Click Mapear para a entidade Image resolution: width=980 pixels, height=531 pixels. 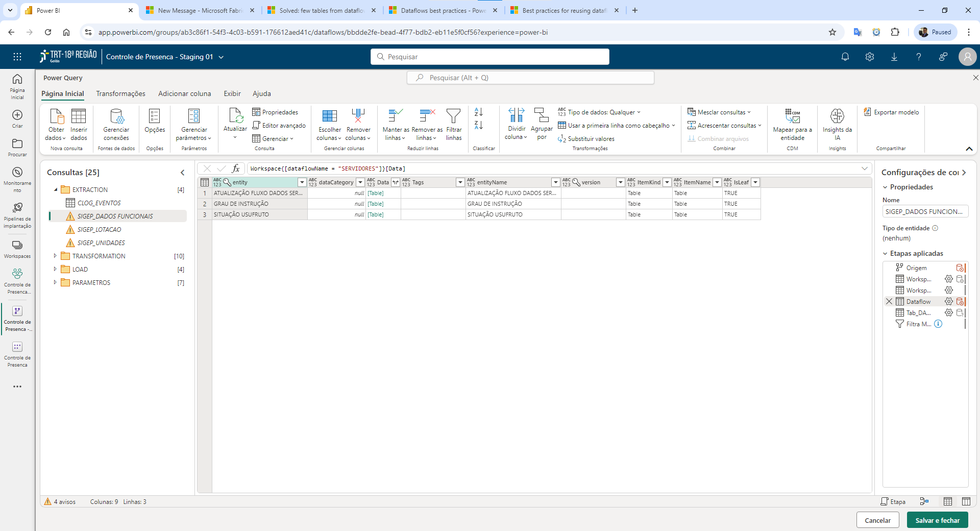pos(792,125)
